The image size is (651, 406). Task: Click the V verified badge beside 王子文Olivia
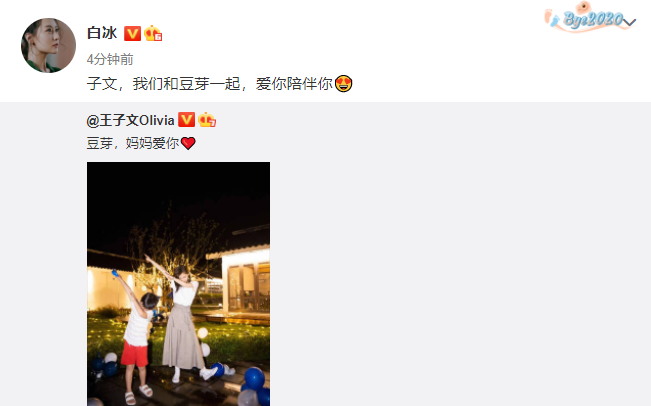186,120
